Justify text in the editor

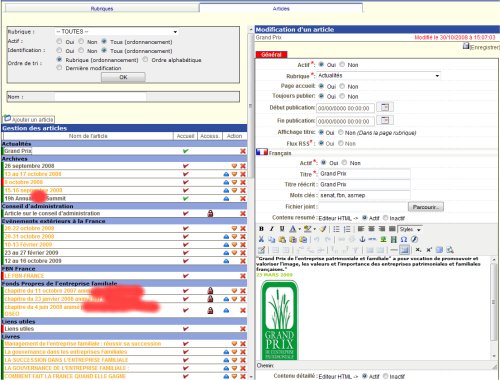392,229
